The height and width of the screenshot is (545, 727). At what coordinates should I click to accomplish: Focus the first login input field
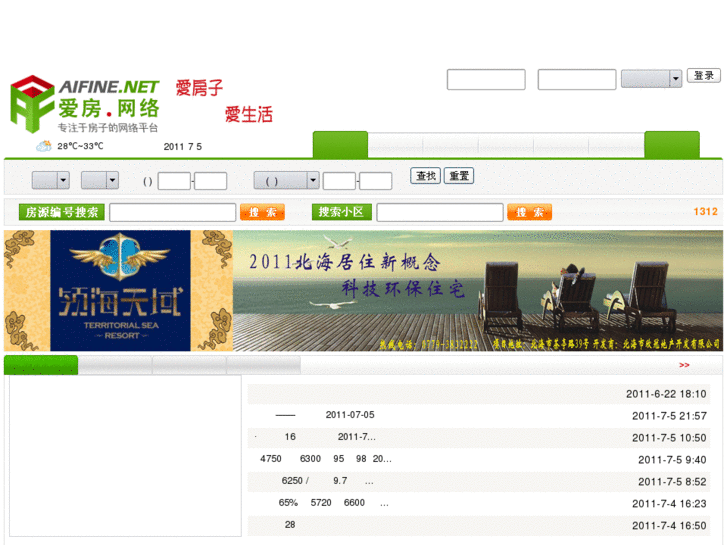[x=486, y=79]
